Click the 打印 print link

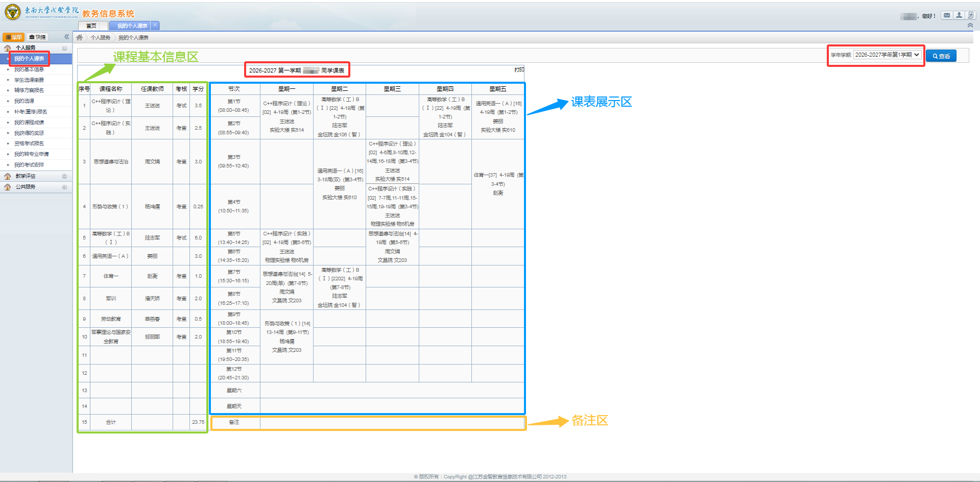coord(519,69)
